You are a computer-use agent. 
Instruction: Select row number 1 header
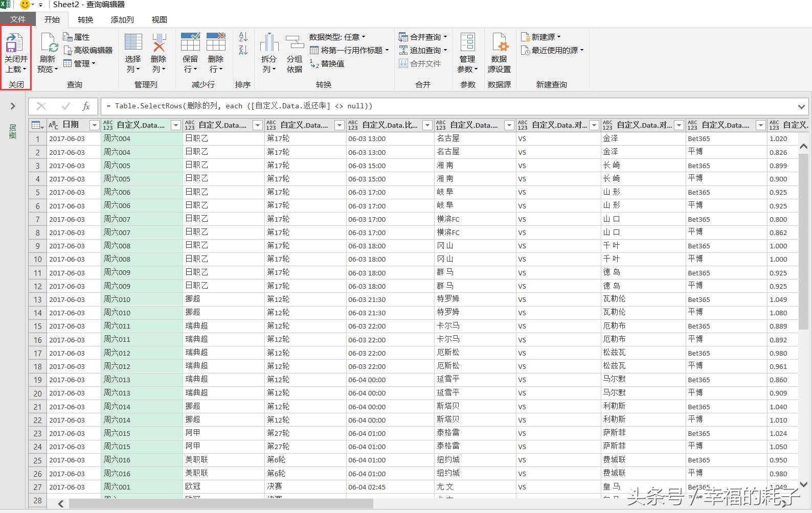click(x=37, y=138)
